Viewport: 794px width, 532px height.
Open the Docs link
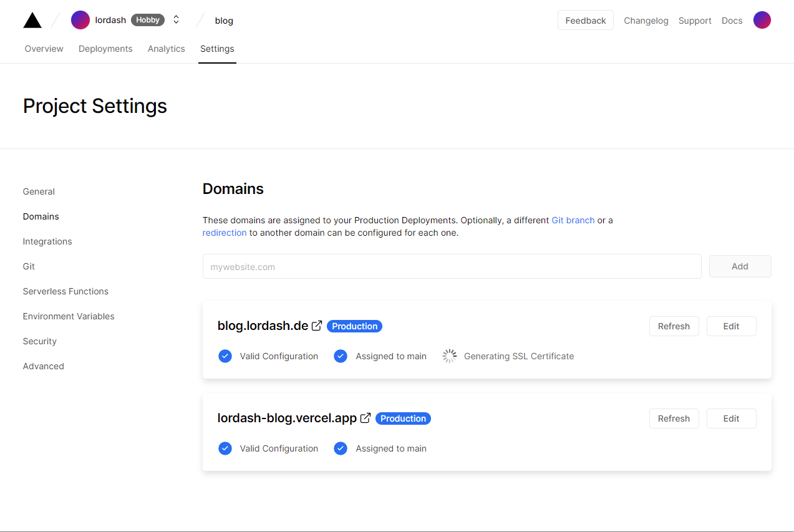tap(732, 21)
